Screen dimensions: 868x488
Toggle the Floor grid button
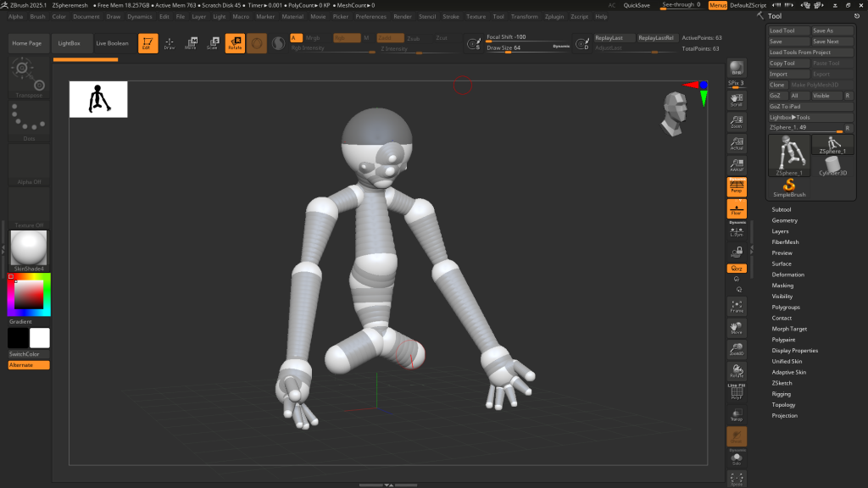click(x=737, y=208)
